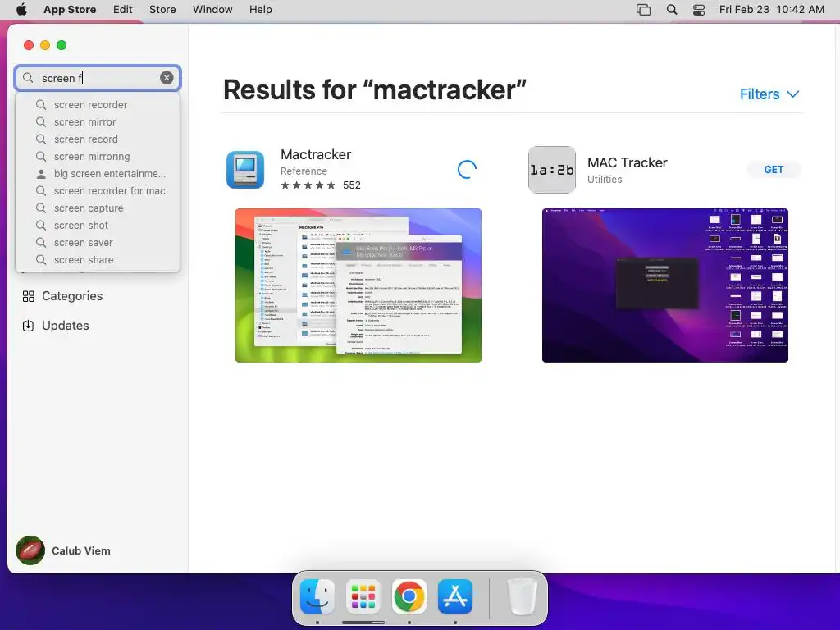The height and width of the screenshot is (630, 840).
Task: Open the MAC Tracker preview screenshot
Action: click(x=664, y=285)
